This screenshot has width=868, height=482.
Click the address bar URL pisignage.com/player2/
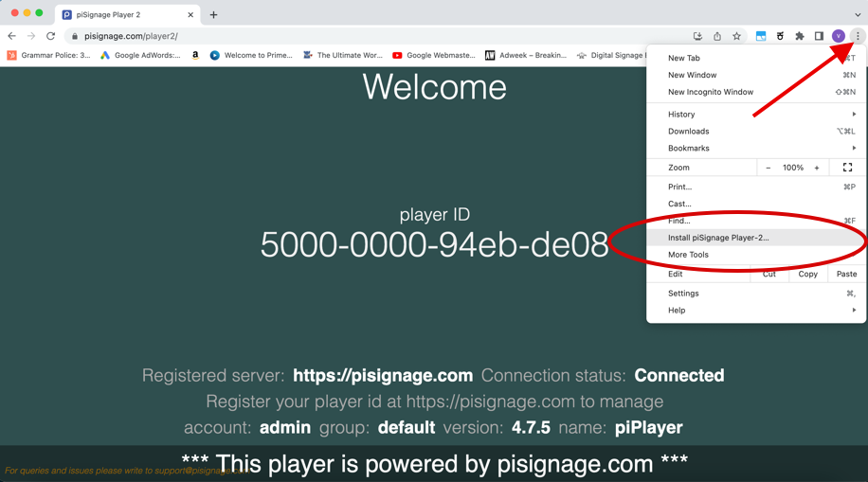[131, 36]
